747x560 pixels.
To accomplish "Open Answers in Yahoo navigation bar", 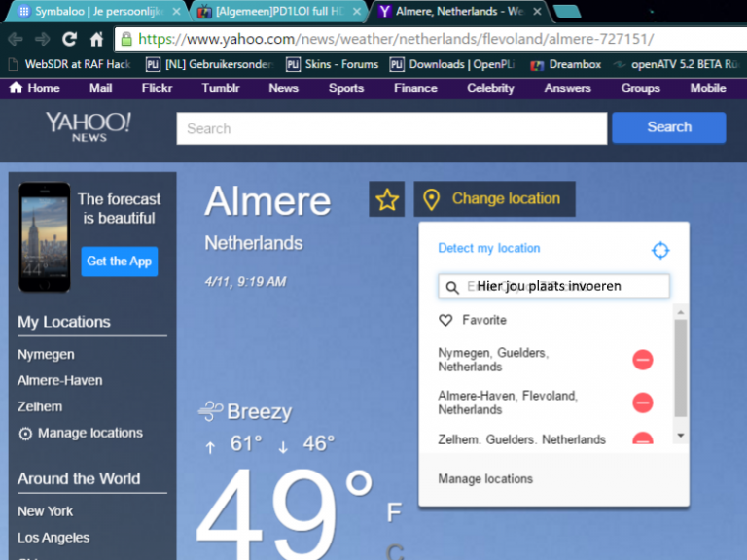I will [567, 88].
